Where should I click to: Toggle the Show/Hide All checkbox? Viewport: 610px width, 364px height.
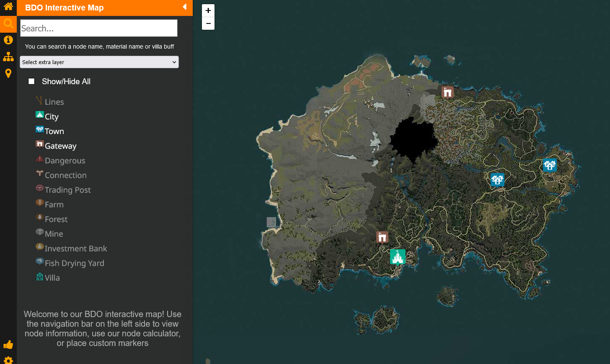point(31,81)
